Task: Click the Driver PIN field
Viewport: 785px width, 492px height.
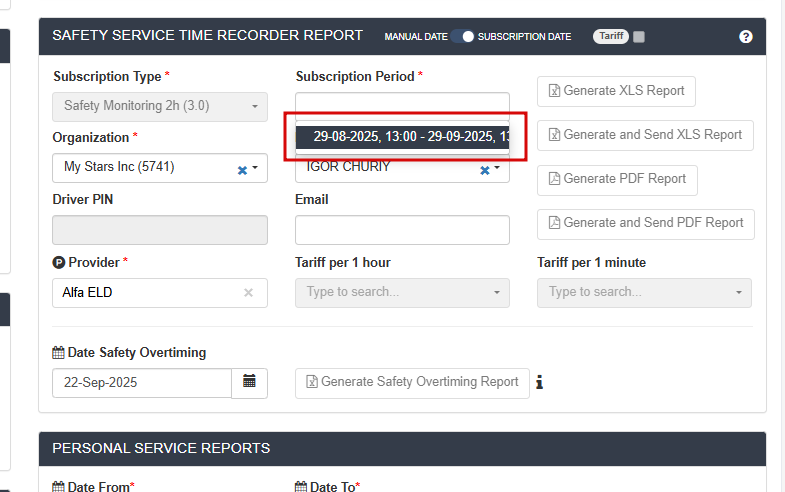Action: (160, 230)
